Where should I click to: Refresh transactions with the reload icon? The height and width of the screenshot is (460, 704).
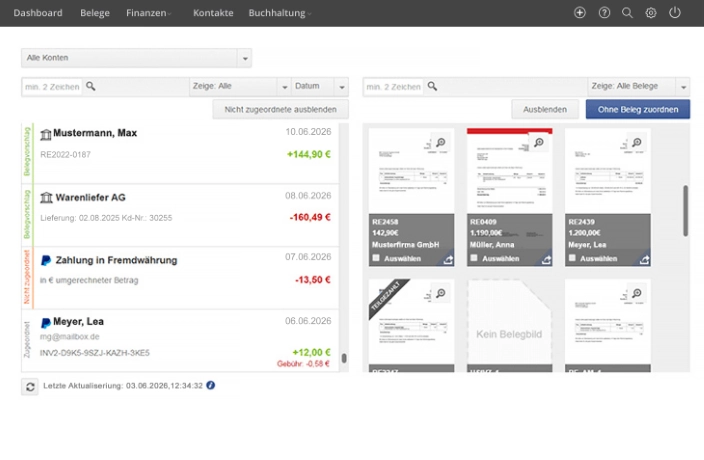coord(30,386)
